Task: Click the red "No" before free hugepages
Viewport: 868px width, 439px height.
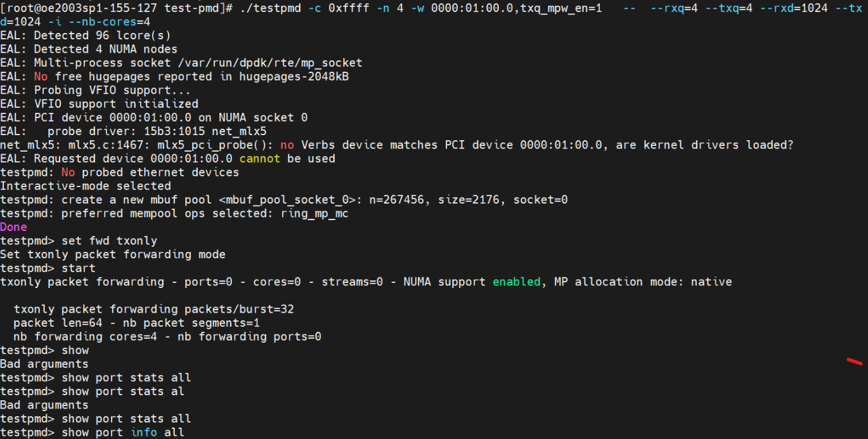Action: 41,77
